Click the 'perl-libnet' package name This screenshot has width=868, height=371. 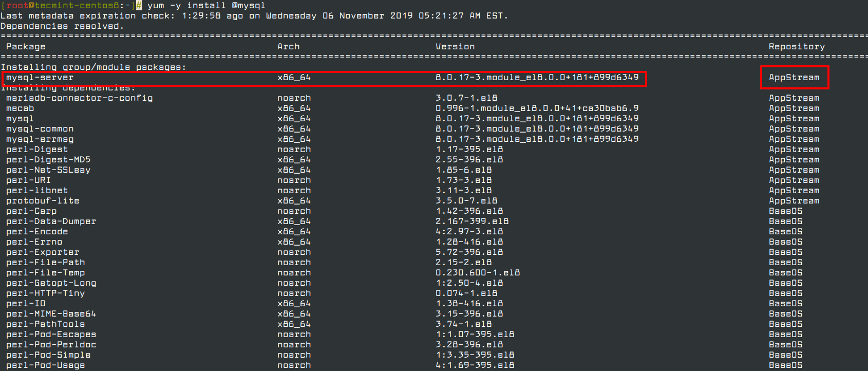click(x=37, y=191)
